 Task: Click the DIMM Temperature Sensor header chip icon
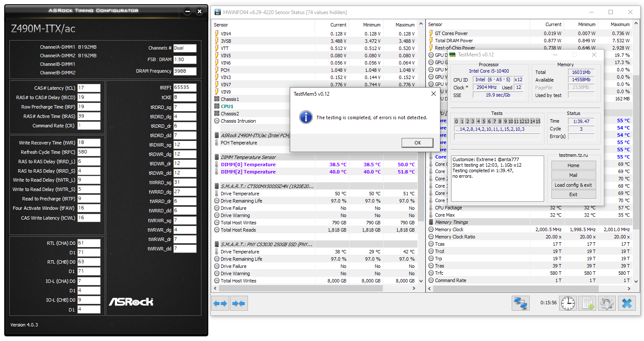tap(217, 157)
